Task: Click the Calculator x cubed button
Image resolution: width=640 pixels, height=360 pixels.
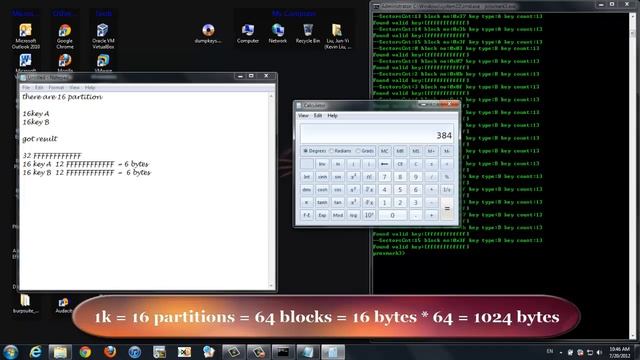Action: (x=353, y=202)
